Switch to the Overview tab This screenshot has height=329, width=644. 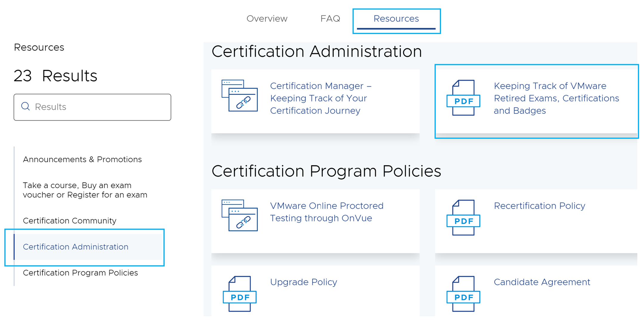click(x=267, y=19)
